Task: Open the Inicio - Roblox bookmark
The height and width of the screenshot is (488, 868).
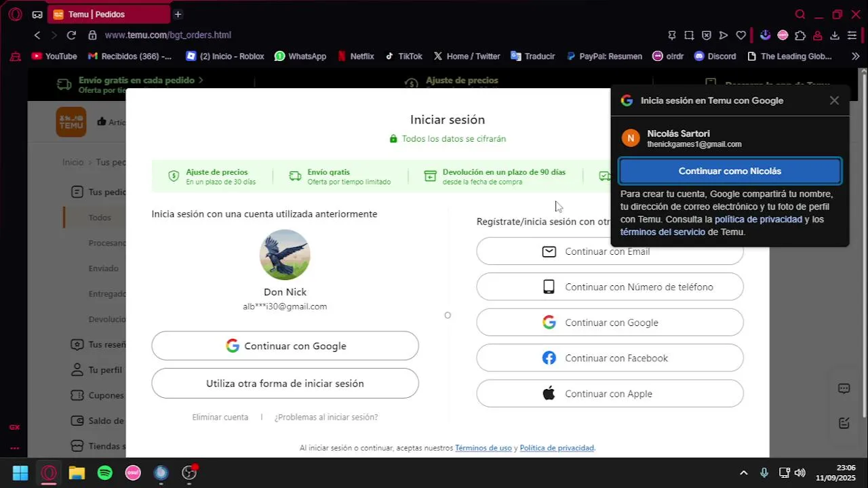Action: tap(225, 56)
